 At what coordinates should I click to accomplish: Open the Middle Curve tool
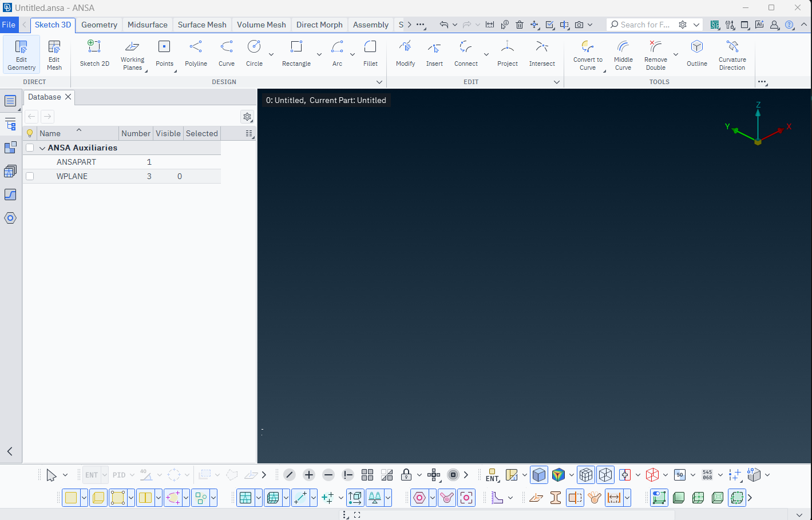(623, 55)
